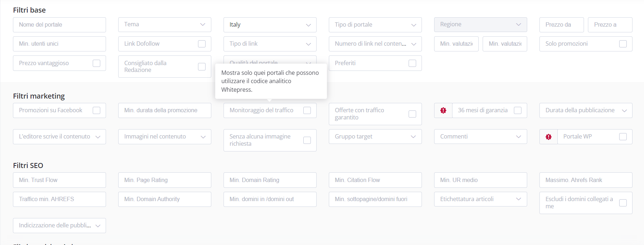Focus the Min. Trust Flow input
The image size is (644, 245).
(x=59, y=180)
